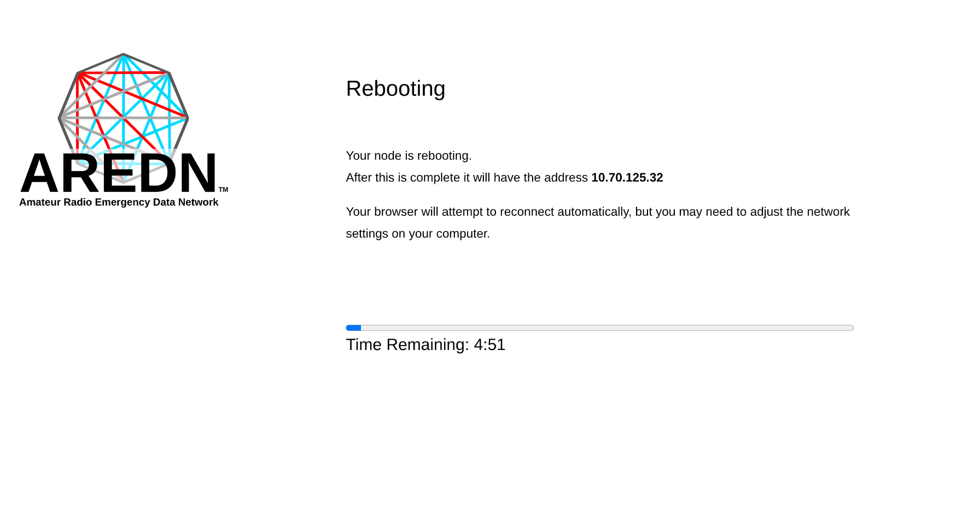Click the letter N in the AREDN wordmark

click(196, 173)
